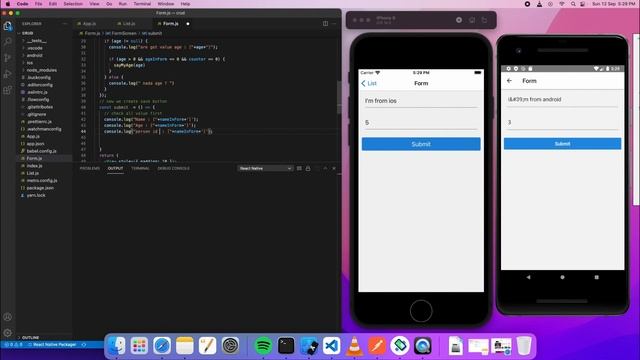
Task: Click the iOS name field "I'm from ios"
Action: 421,101
